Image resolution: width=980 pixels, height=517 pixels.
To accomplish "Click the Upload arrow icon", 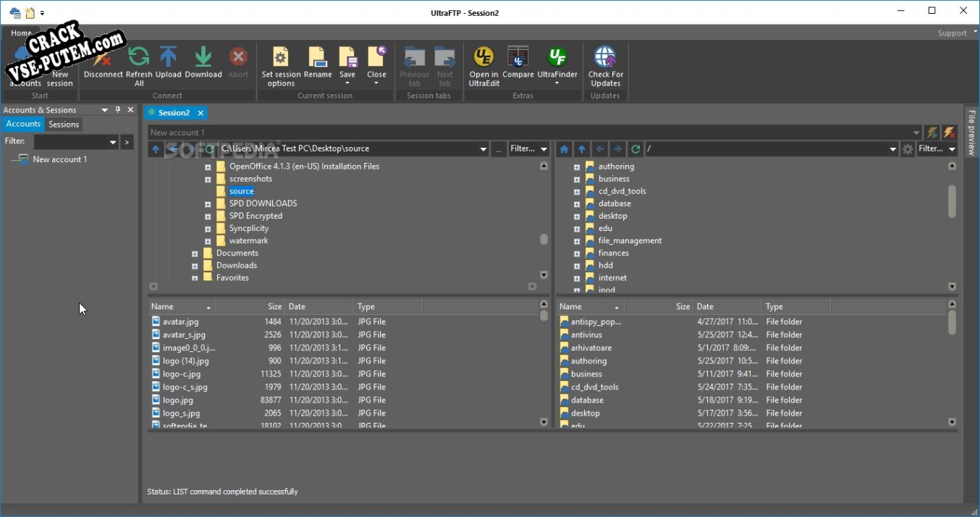I will pyautogui.click(x=168, y=58).
